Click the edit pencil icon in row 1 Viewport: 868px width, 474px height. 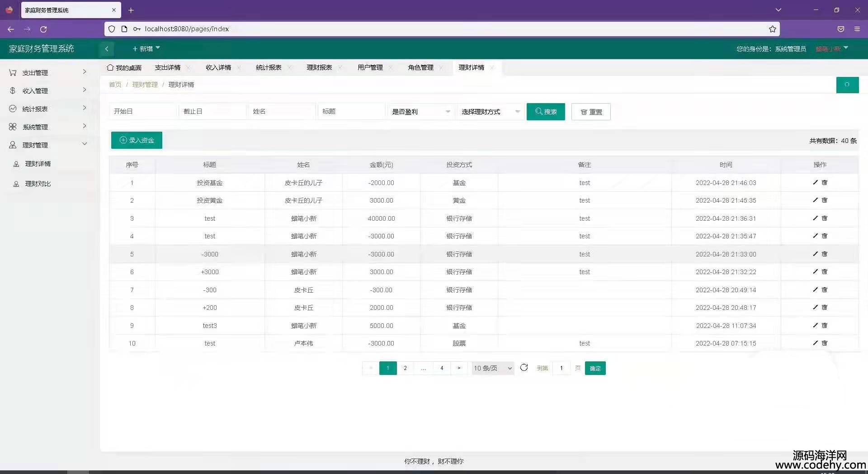(815, 182)
